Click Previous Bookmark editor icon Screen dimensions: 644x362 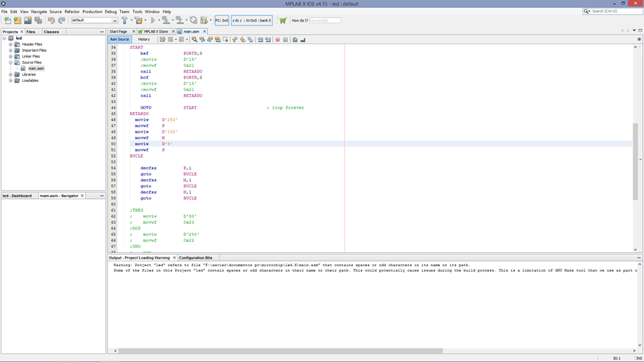[x=235, y=40]
